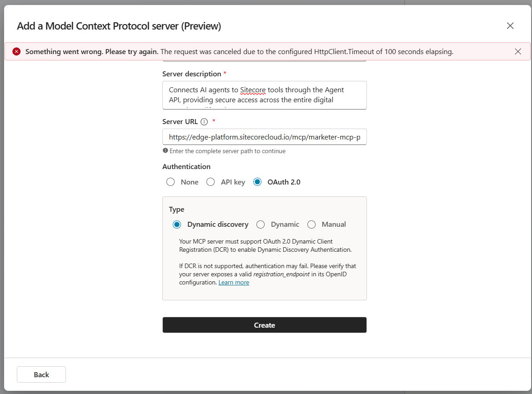
Task: Select the OAuth 2.0 authentication radio button
Action: click(257, 182)
